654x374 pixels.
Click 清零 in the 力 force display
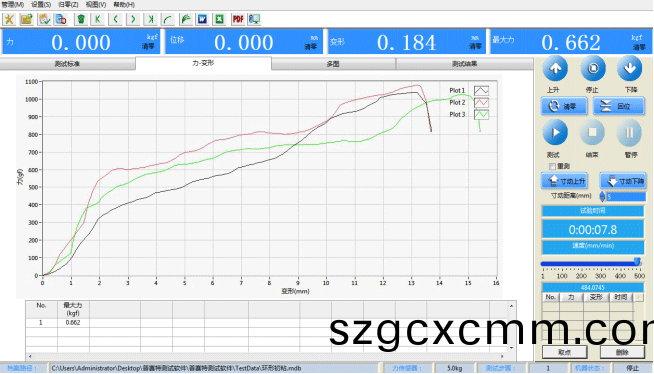[x=148, y=46]
